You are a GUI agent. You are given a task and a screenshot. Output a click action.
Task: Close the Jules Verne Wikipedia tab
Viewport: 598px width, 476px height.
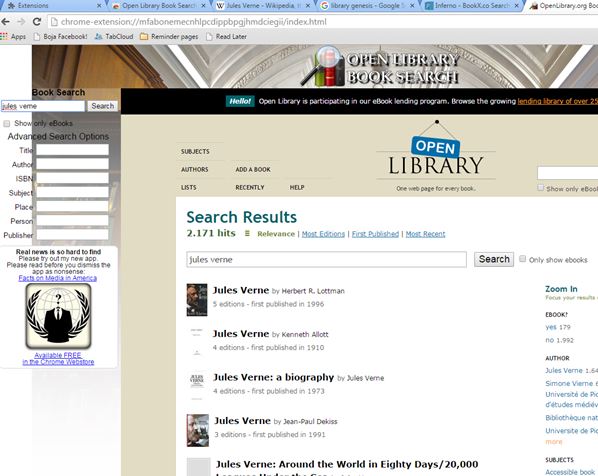[308, 6]
